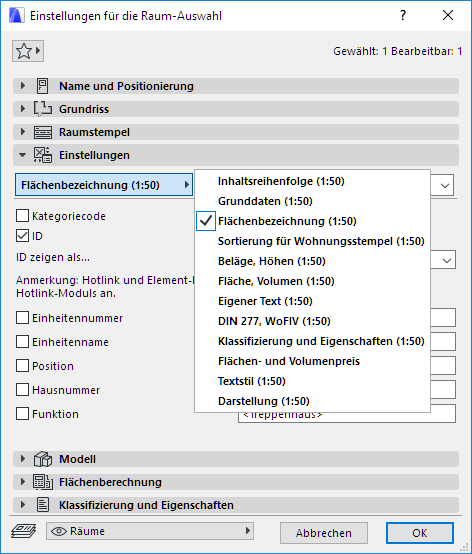Choose Darstellung (1:50) menu entry
This screenshot has width=472, height=554.
[x=312, y=401]
